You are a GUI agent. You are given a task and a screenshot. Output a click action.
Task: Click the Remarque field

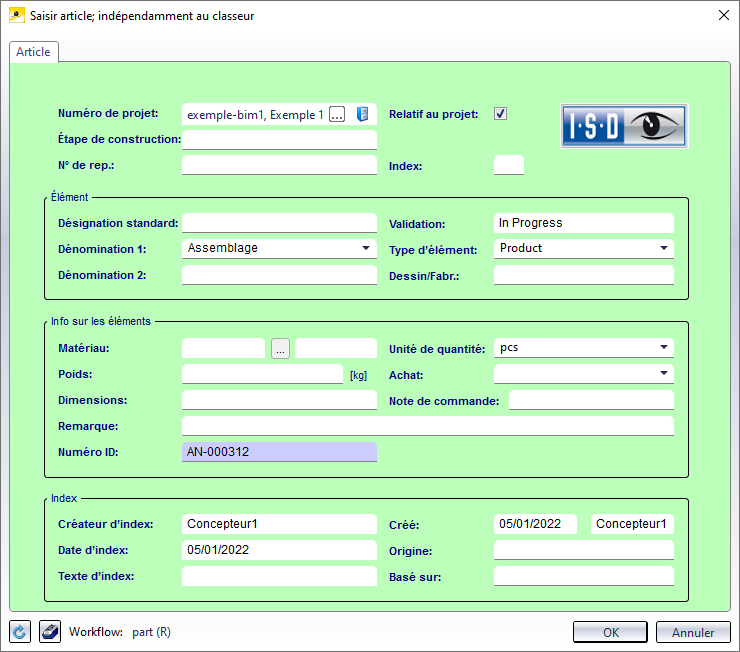[x=428, y=426]
